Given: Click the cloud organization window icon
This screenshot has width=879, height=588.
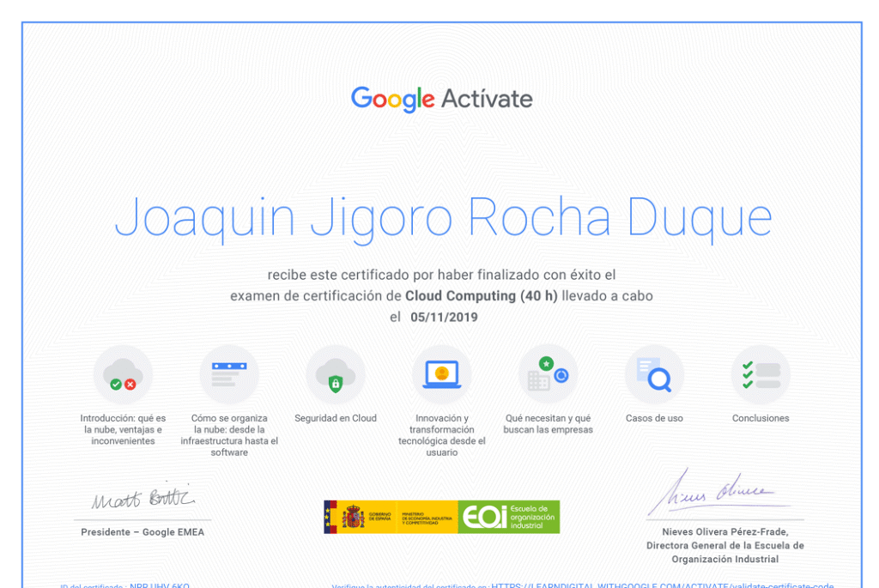Looking at the screenshot, I should coord(229,374).
